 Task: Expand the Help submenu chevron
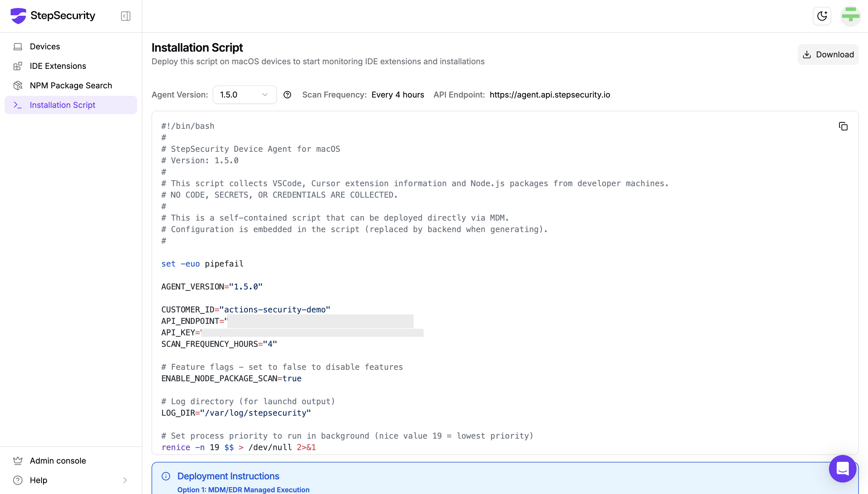(x=125, y=480)
